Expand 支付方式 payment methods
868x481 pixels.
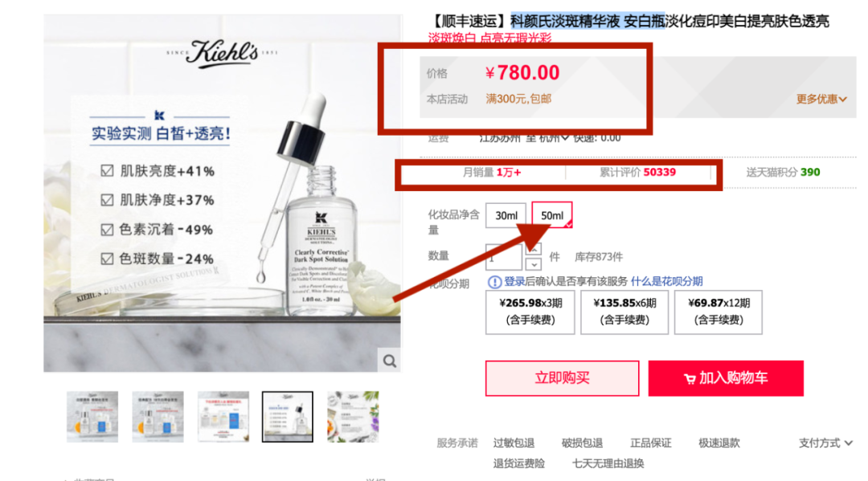coord(825,442)
